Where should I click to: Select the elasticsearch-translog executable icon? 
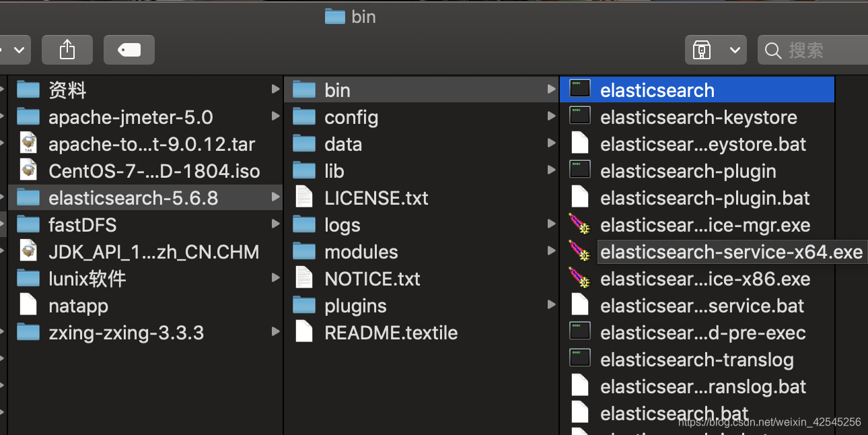point(579,358)
